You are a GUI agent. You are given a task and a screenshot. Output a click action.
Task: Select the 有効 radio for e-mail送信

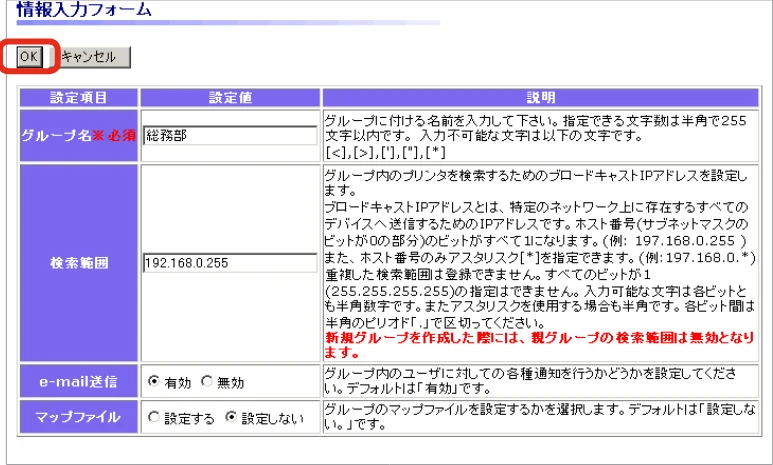[x=154, y=381]
